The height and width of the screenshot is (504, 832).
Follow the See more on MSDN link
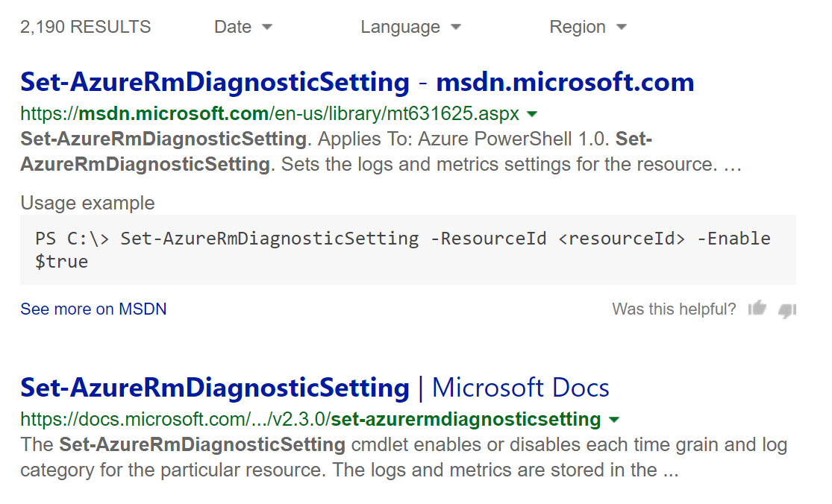tap(93, 309)
